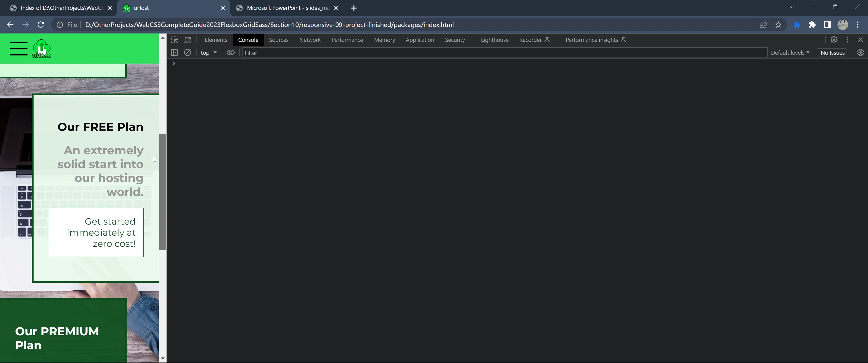Screen dimensions: 868x363
Task: Bookmark this page with the star icon
Action: point(778,25)
